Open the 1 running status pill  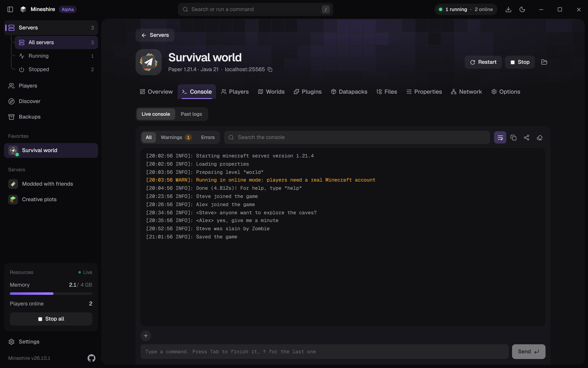466,9
